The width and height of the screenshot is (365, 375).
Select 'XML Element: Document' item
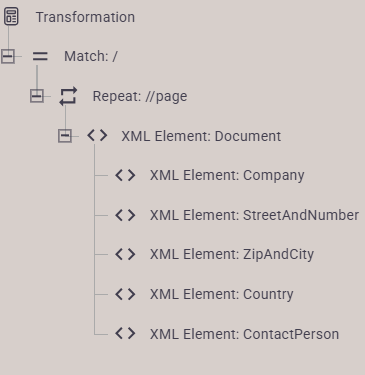(201, 136)
